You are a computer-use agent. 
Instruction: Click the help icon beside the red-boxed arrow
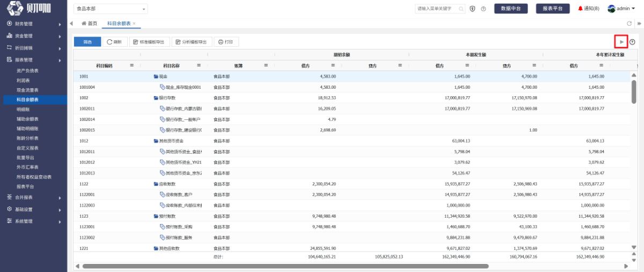pyautogui.click(x=632, y=42)
